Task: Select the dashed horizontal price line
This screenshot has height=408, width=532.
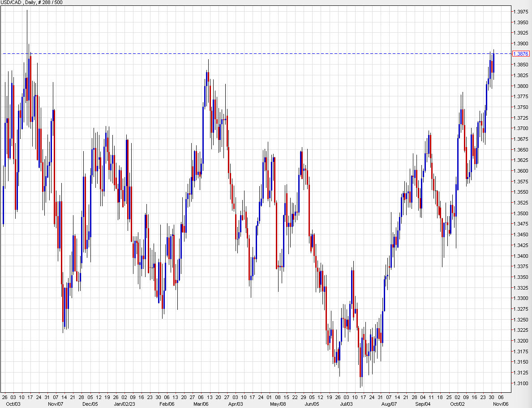Action: pyautogui.click(x=269, y=53)
